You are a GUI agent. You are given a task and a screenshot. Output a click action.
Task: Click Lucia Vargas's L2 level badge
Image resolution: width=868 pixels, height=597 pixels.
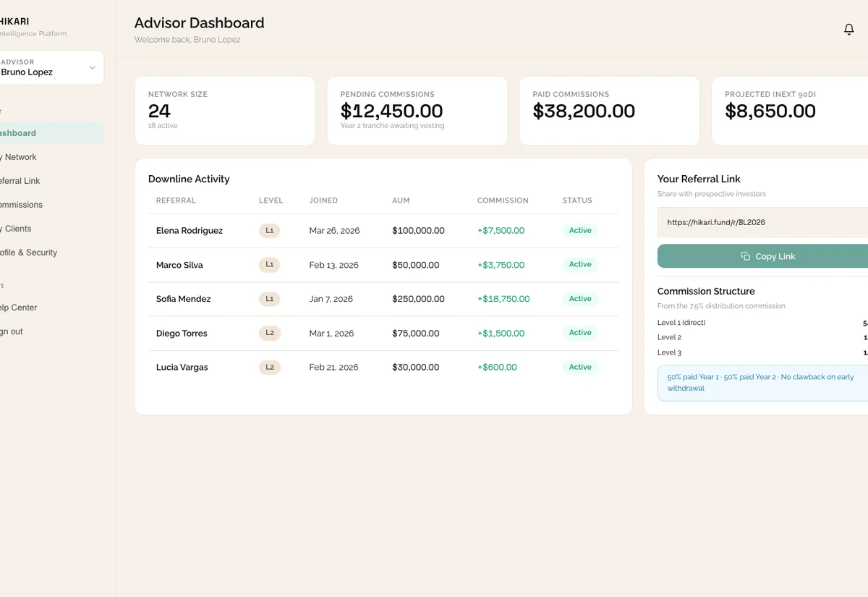(x=269, y=368)
